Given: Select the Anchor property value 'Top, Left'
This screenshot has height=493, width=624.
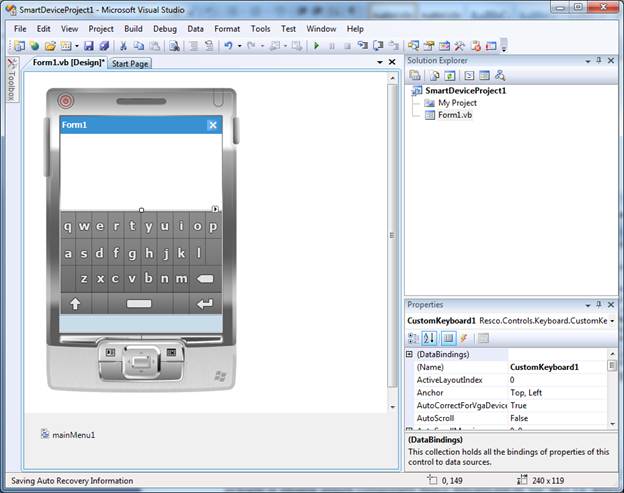Looking at the screenshot, I should (x=557, y=392).
